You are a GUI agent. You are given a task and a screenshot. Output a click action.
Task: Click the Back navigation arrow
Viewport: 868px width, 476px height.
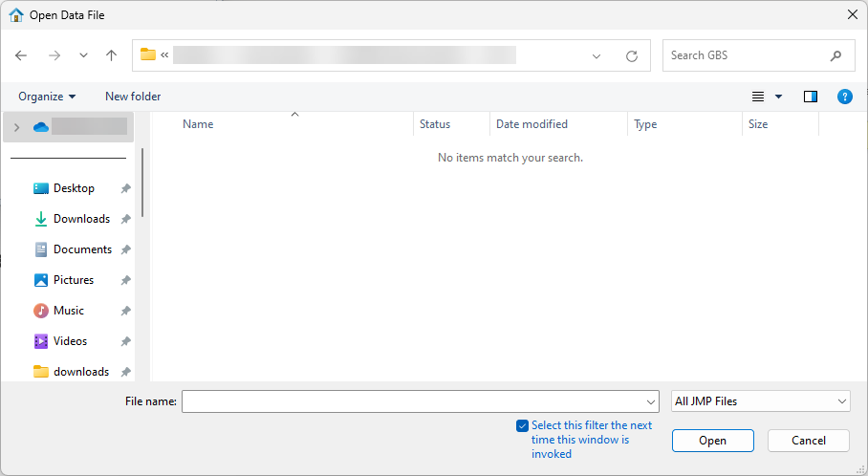(x=21, y=55)
